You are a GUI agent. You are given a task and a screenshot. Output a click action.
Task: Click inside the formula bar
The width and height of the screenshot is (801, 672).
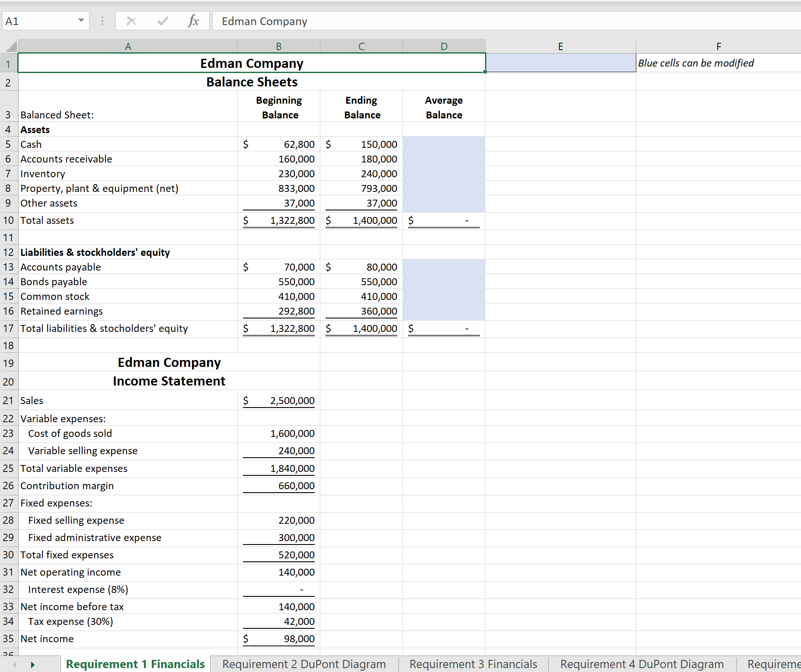[x=389, y=21]
